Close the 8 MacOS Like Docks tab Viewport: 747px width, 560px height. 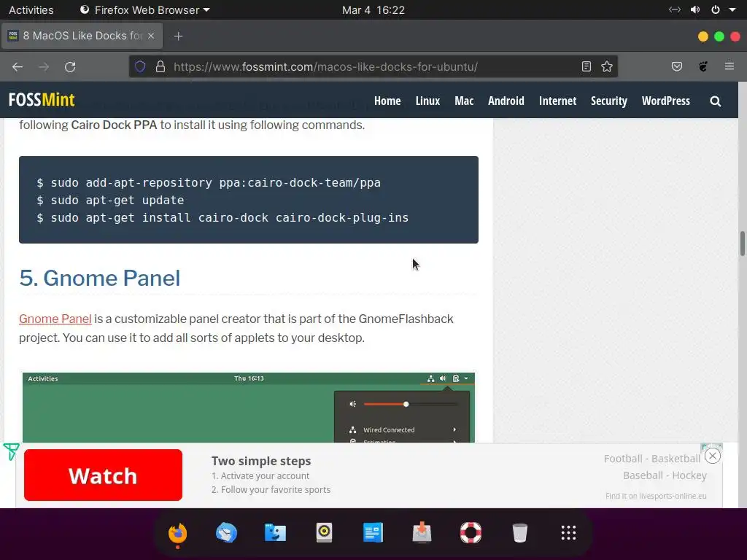(x=151, y=36)
